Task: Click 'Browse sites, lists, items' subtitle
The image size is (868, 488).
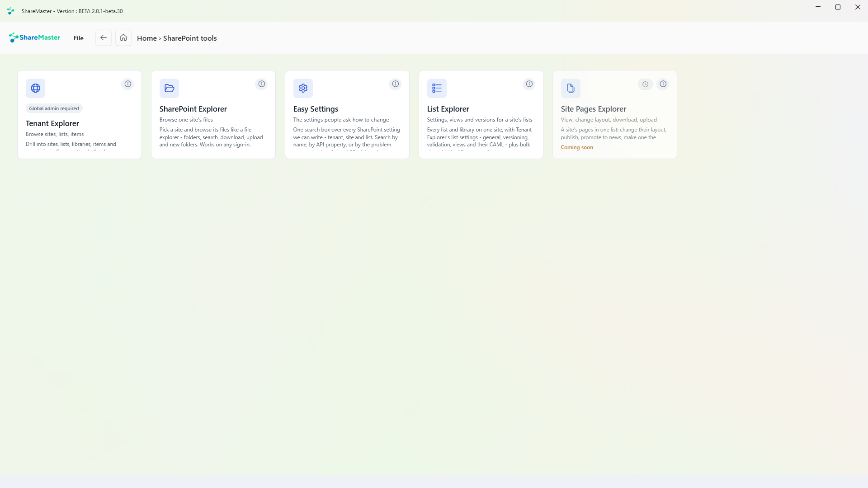Action: pos(55,134)
